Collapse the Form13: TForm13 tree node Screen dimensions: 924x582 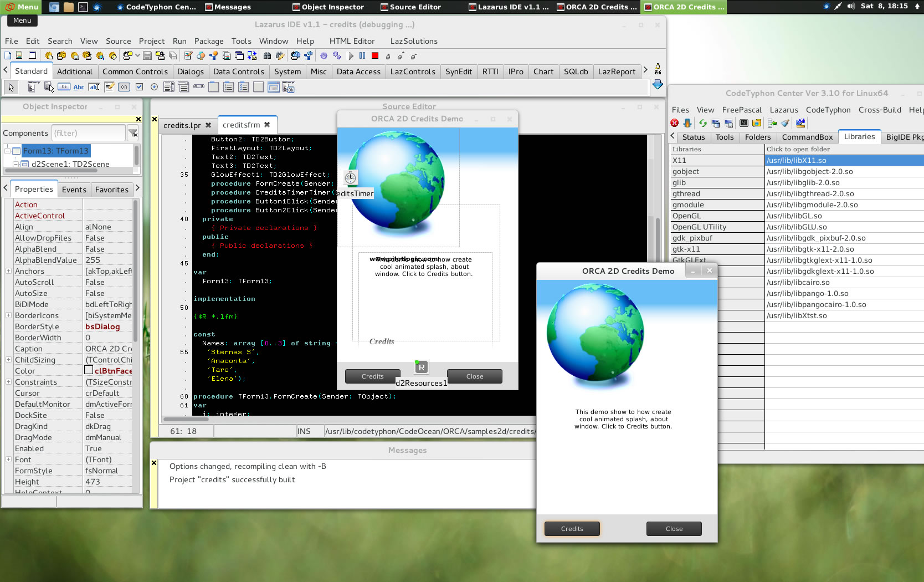click(x=8, y=151)
